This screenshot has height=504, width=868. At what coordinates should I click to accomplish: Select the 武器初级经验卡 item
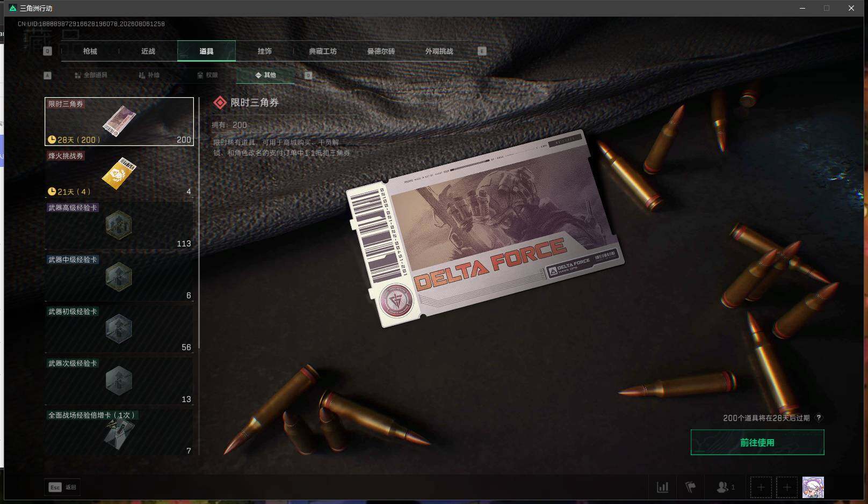pyautogui.click(x=119, y=330)
